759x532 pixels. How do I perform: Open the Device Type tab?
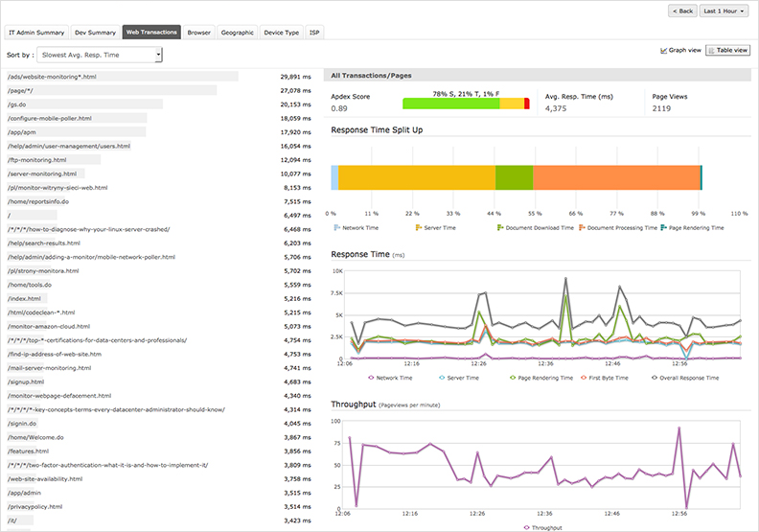pyautogui.click(x=281, y=33)
